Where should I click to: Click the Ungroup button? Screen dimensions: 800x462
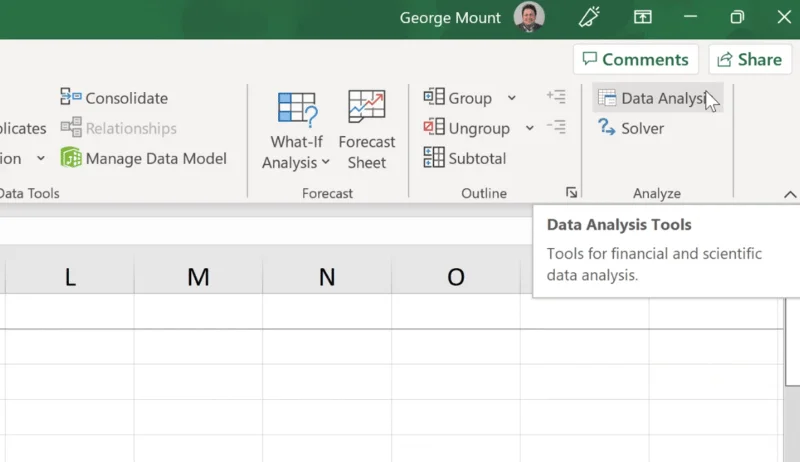466,127
